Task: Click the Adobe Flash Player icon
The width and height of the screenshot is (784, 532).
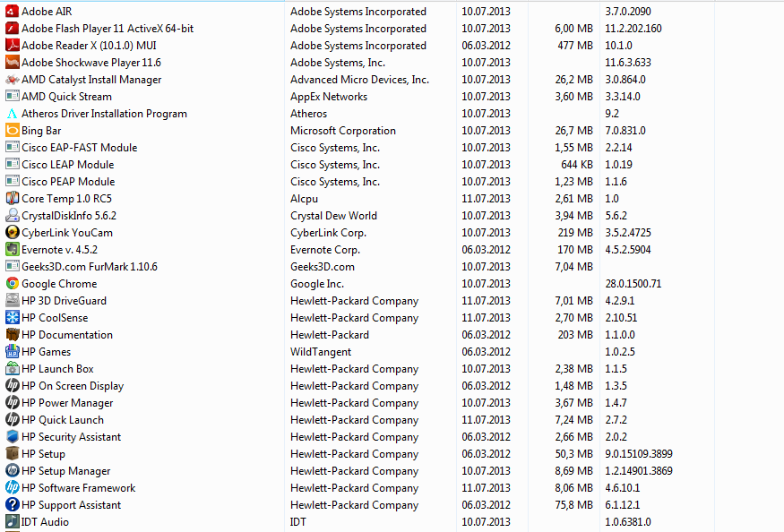Action: 12,28
